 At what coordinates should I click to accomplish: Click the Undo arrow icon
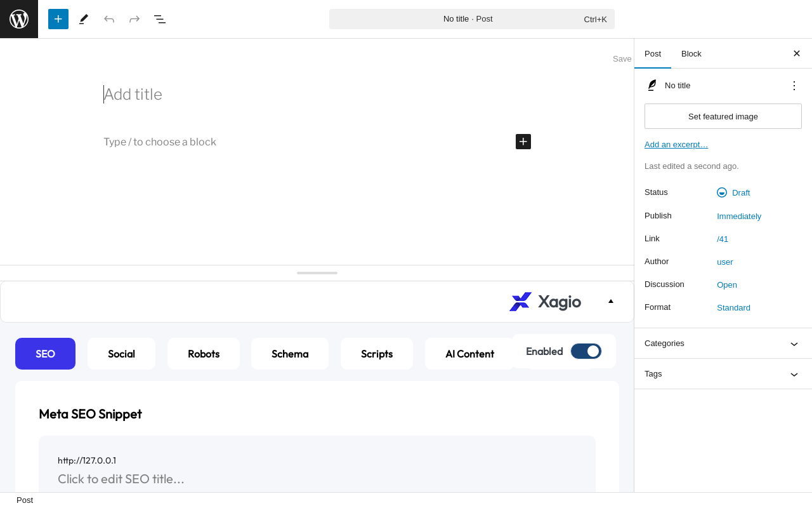click(x=109, y=19)
